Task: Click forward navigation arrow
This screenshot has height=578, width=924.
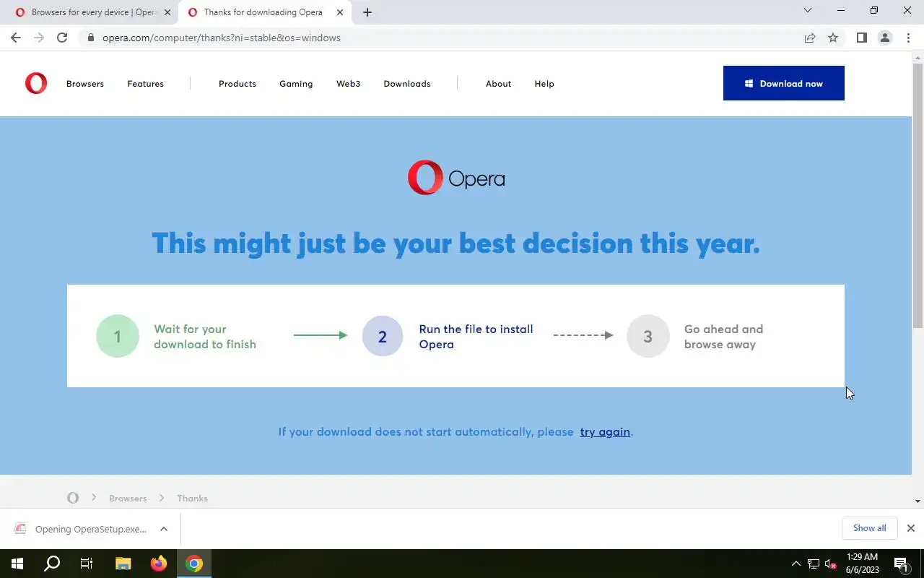Action: (x=39, y=38)
